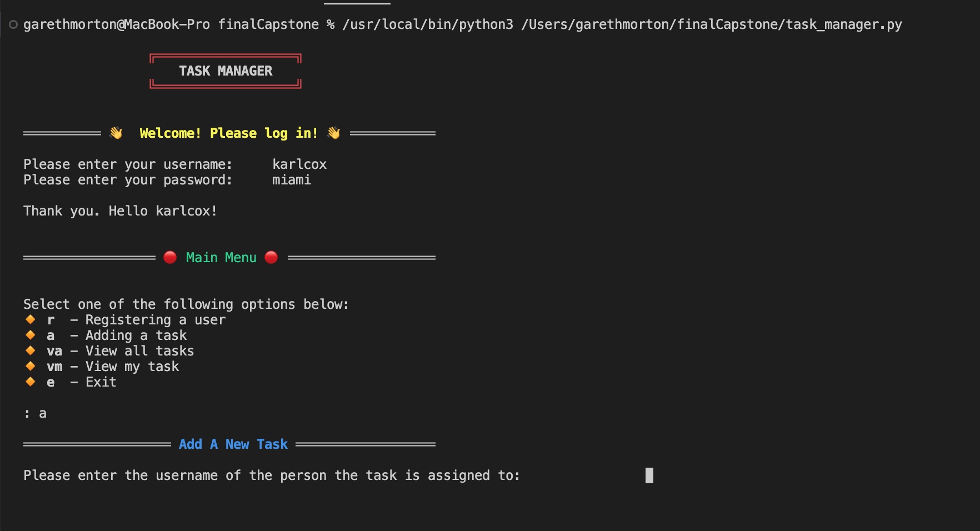980x531 pixels.
Task: Select the 'vm - View my task' option
Action: click(114, 366)
